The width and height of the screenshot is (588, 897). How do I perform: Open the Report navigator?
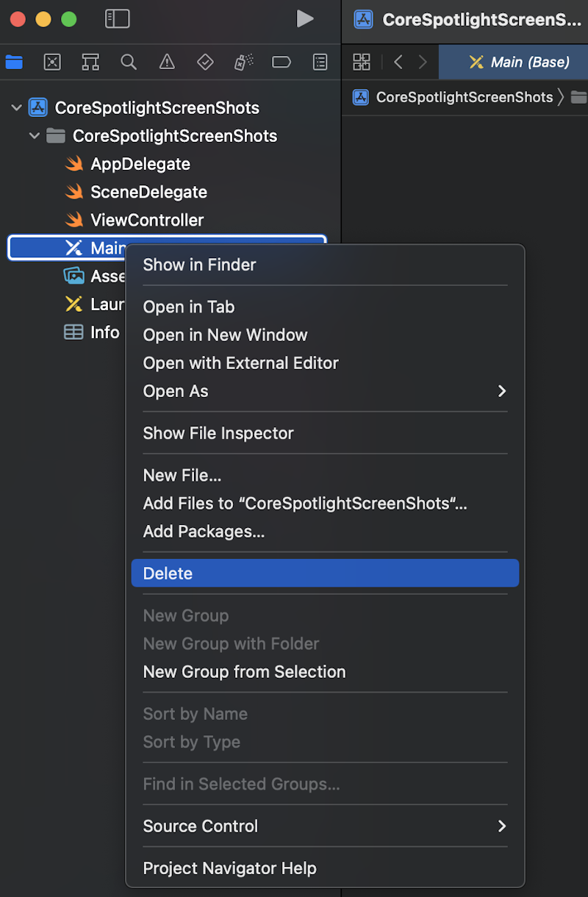320,62
